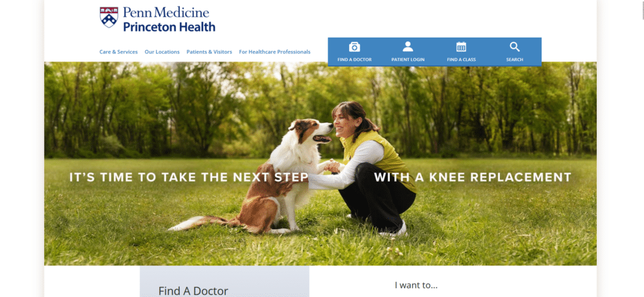Click the person silhouette Patient Login icon
Screen dimensions: 644x297
tap(408, 46)
